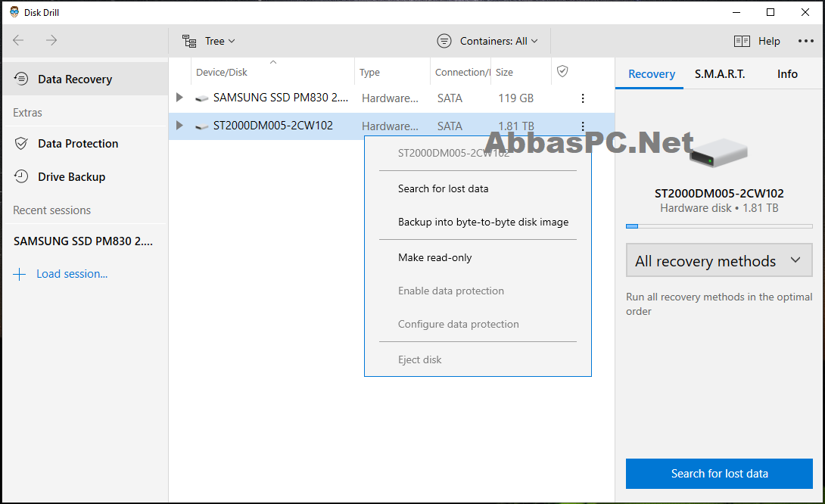Screen dimensions: 825x504
Task: Open the Containers: All filter dropdown
Action: [x=488, y=42]
